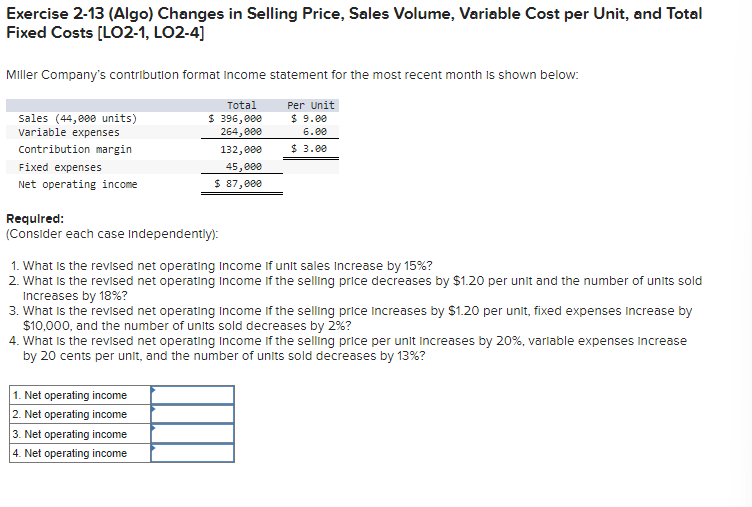Screen dimensions: 752x507
Task: Click the Exercise 2-13 heading title
Action: 353,23
